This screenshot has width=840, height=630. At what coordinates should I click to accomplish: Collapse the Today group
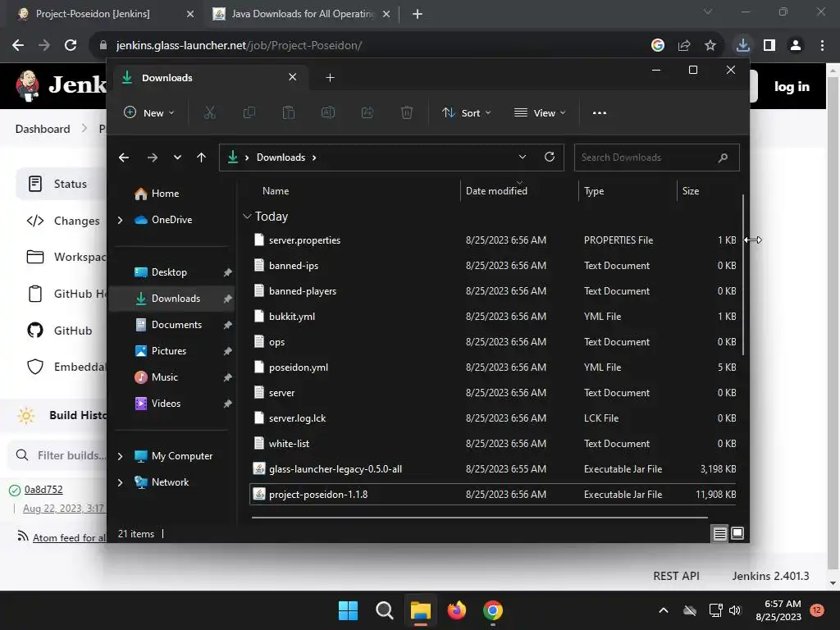(247, 217)
